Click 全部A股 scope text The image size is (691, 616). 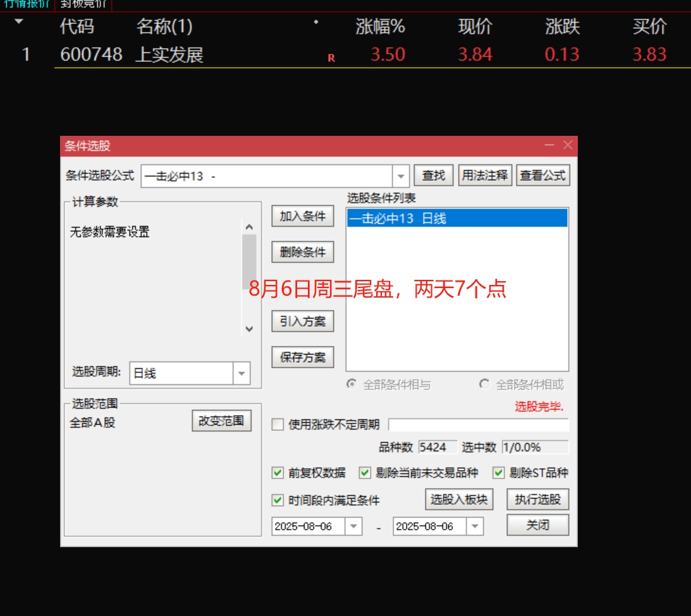(92, 423)
